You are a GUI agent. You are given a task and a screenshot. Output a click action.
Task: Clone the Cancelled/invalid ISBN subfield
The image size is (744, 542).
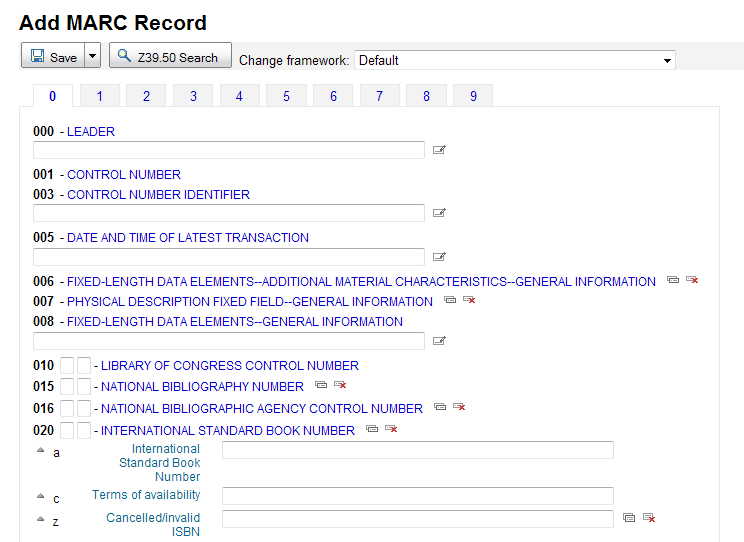tap(629, 518)
